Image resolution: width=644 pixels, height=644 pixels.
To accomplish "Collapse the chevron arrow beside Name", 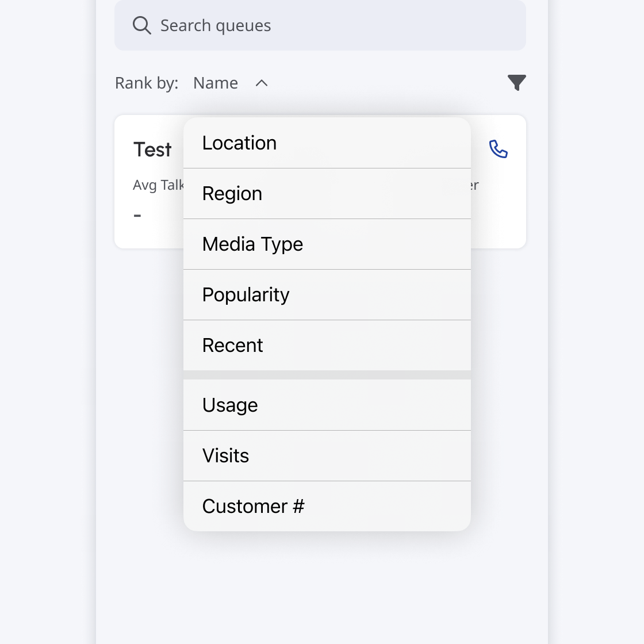I will [x=262, y=83].
